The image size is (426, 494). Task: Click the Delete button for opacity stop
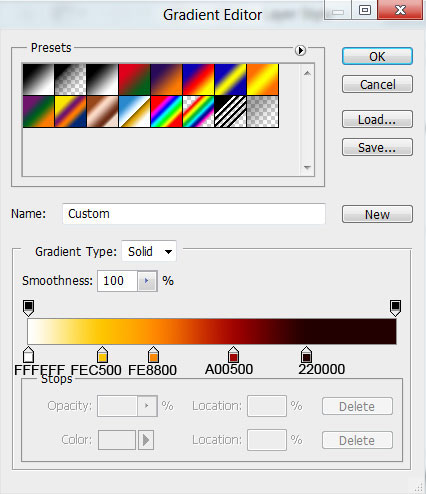[x=357, y=406]
